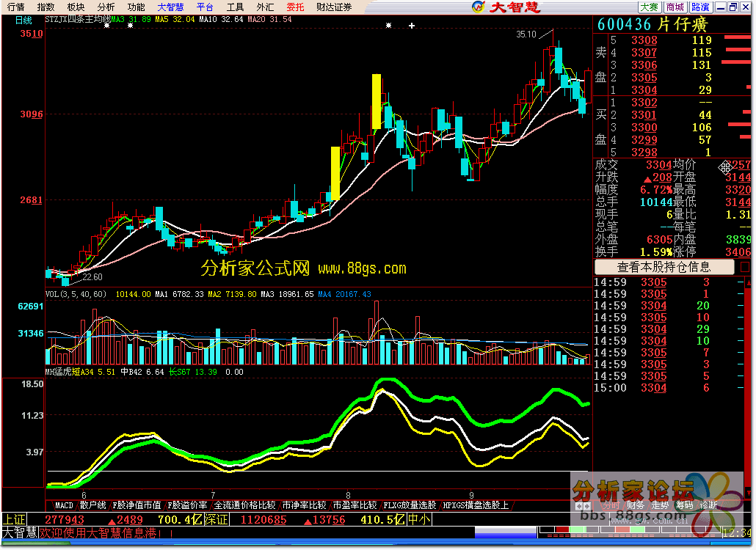Open the 工具 menu
Image resolution: width=756 pixels, height=550 pixels.
(235, 7)
